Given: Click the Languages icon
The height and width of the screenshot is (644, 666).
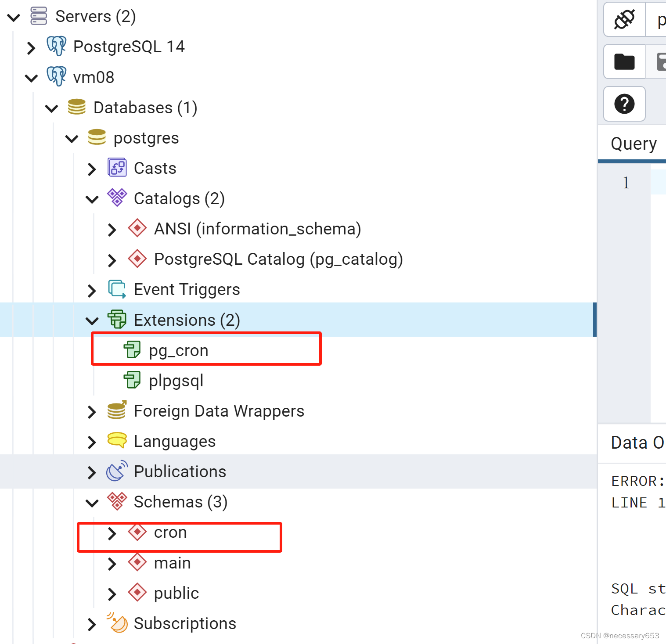Looking at the screenshot, I should pos(117,441).
